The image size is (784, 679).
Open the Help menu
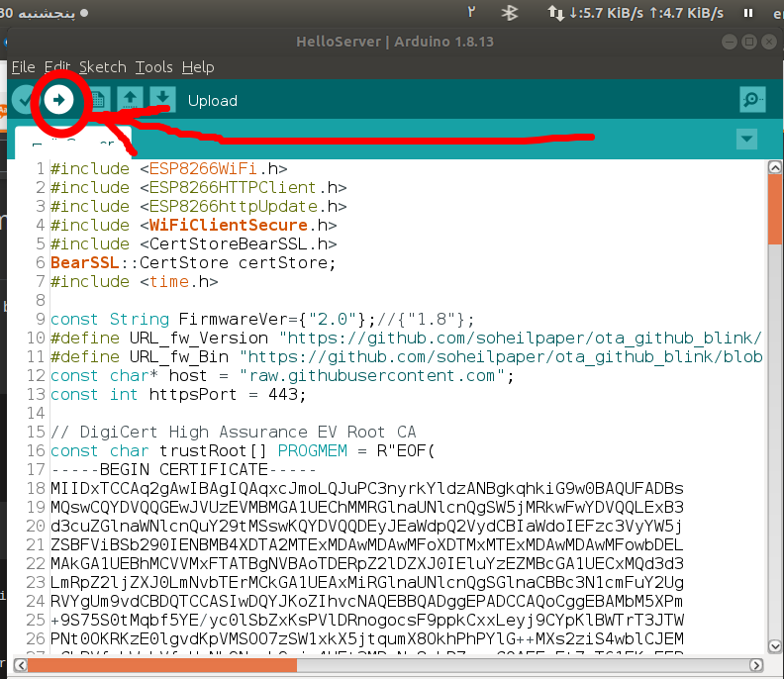click(x=198, y=67)
